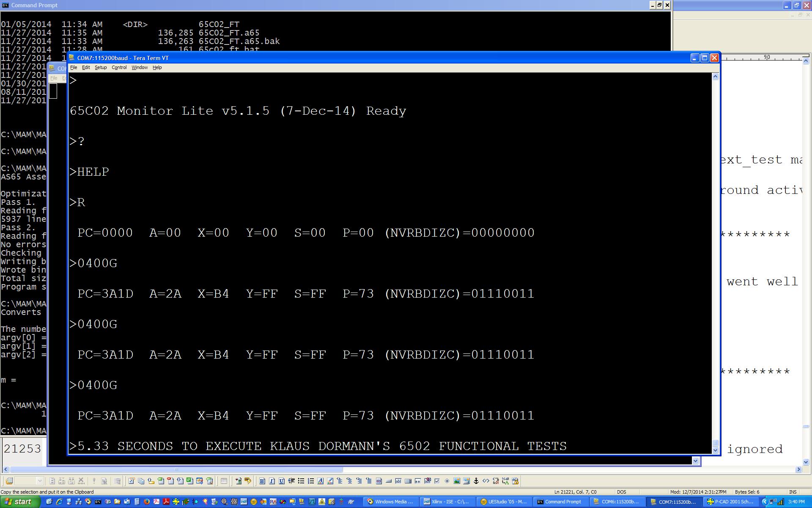Click the Underline formatting toolbar icon
This screenshot has width=812, height=508.
282,481
